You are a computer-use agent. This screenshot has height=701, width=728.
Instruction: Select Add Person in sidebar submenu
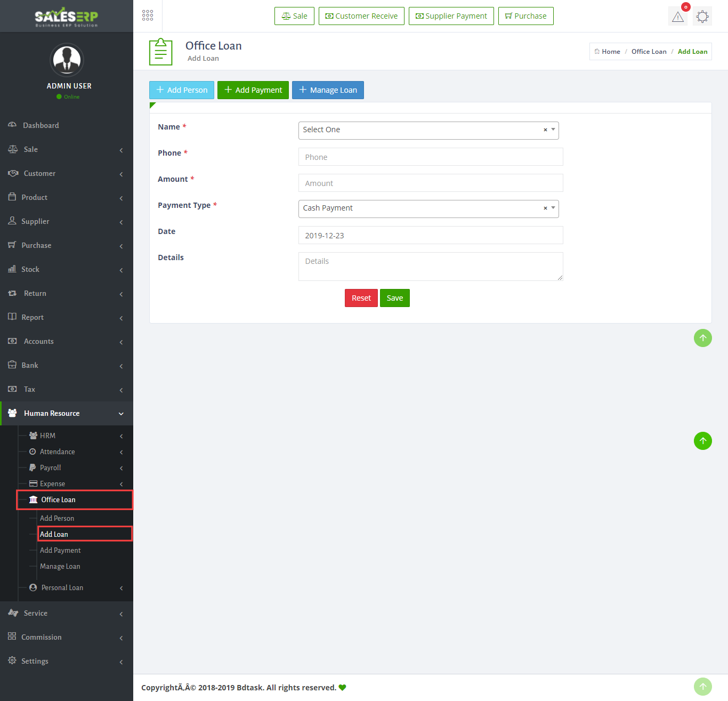pos(57,518)
